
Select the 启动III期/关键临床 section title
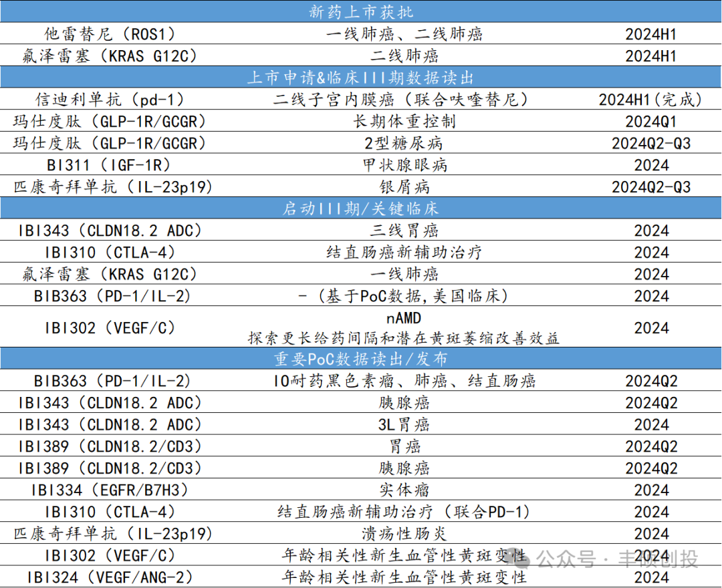pyautogui.click(x=361, y=208)
